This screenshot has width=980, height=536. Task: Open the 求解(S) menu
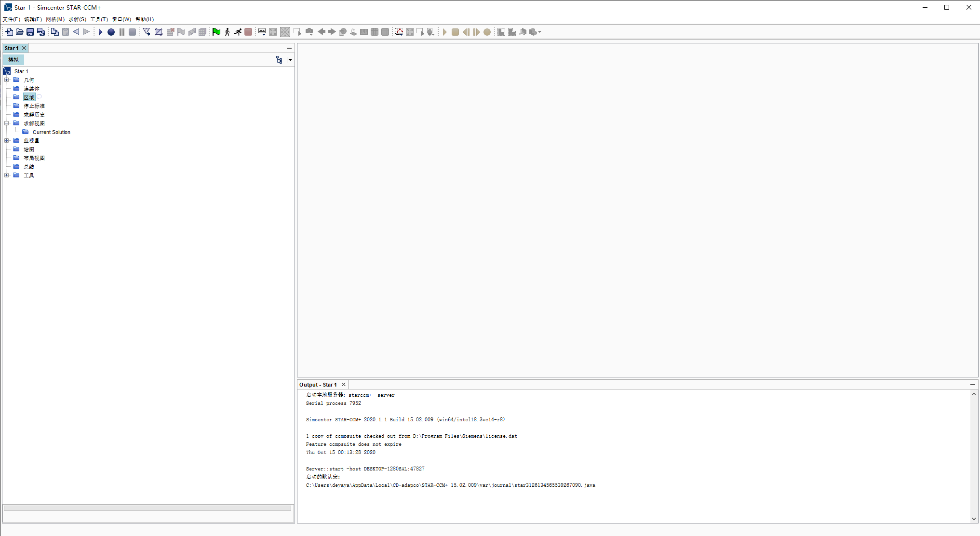(x=77, y=19)
